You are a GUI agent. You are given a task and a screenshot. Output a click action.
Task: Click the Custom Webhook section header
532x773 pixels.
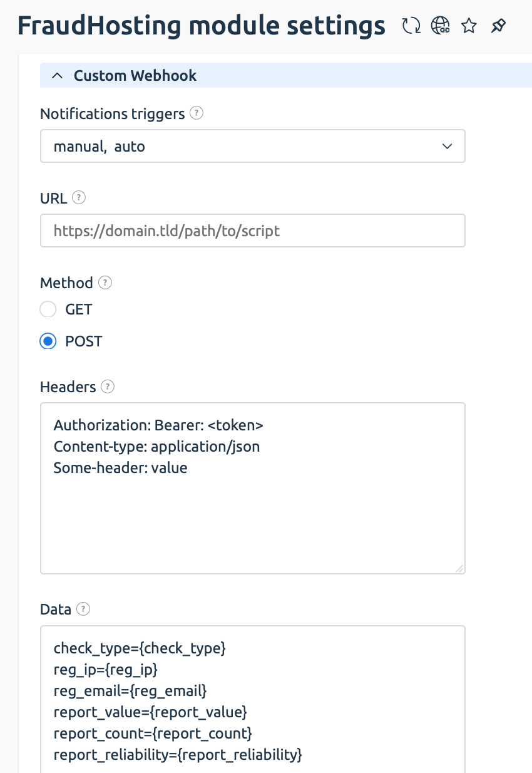tap(286, 76)
